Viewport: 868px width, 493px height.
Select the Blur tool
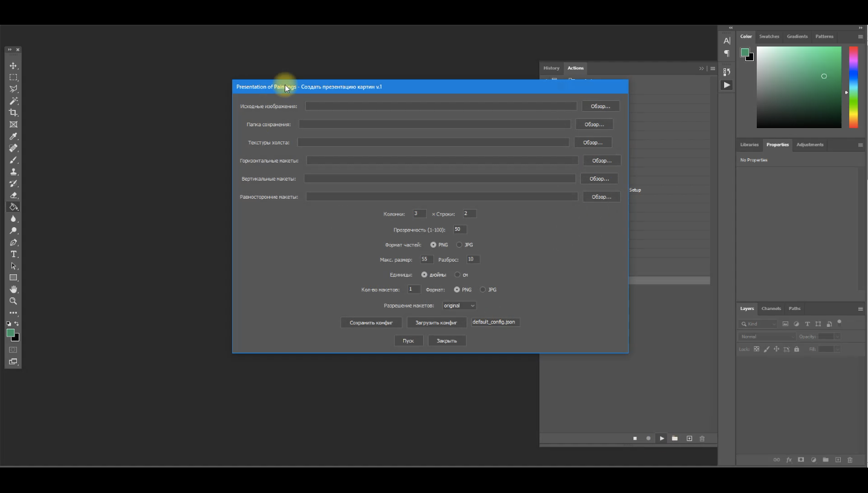pos(13,219)
